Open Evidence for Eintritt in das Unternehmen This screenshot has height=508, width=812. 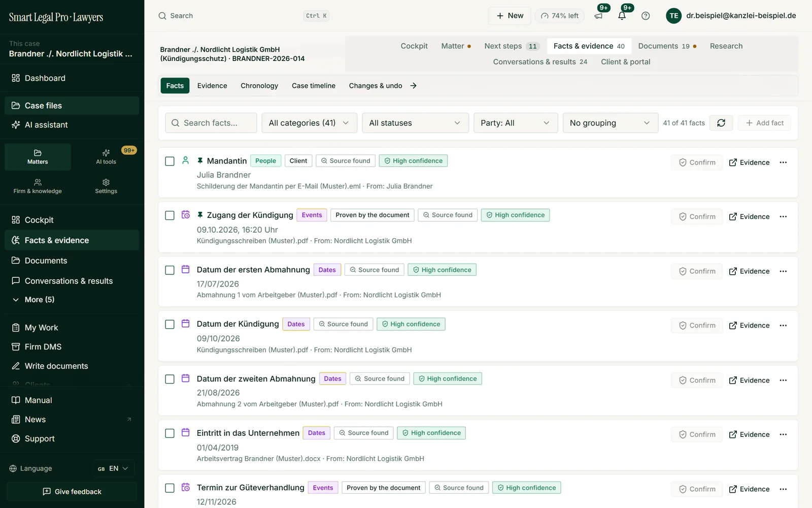coord(749,434)
